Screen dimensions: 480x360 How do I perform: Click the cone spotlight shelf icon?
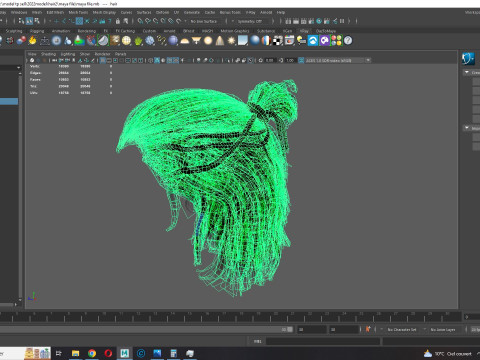click(220, 41)
